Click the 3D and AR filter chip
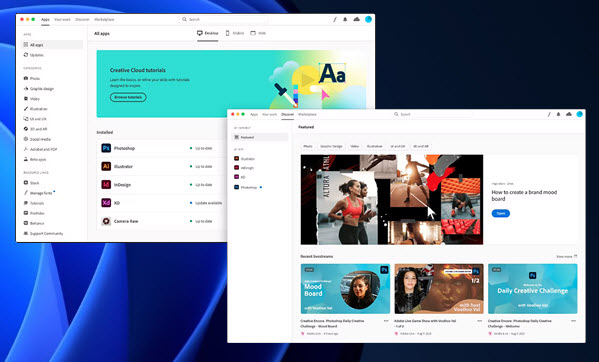 tap(421, 146)
